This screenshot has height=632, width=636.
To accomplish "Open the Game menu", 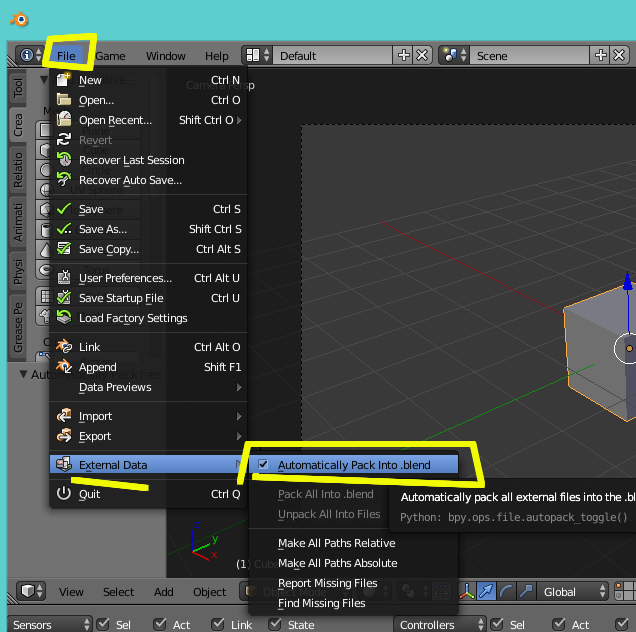I will pos(110,56).
